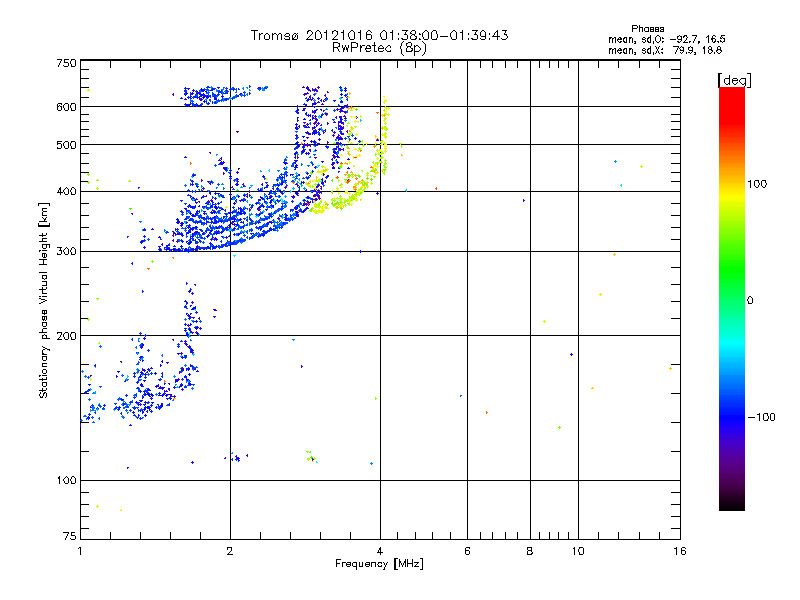This screenshot has width=800, height=600.
Task: Click the '750' y-axis tick label
Action: point(66,63)
